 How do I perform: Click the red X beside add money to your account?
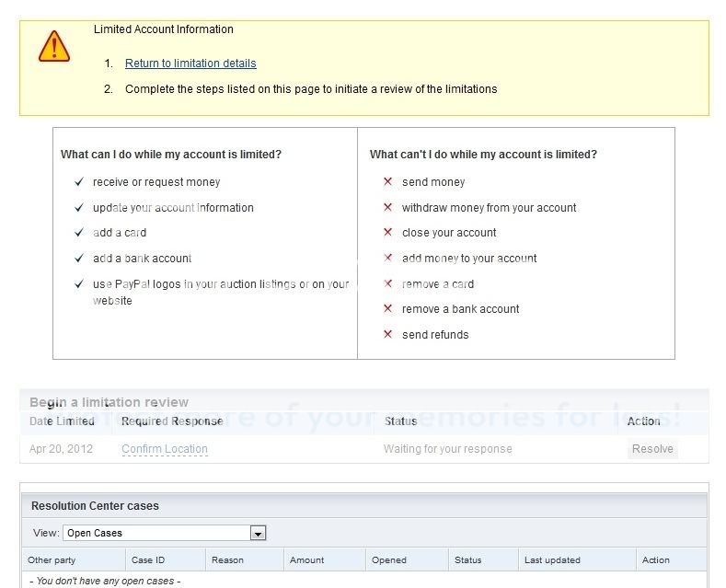[x=388, y=258]
